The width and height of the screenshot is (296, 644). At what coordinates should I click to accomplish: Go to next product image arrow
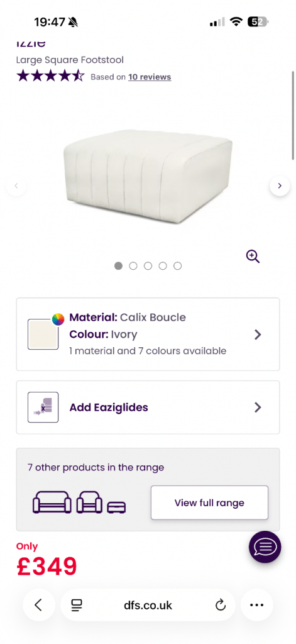coord(280,186)
